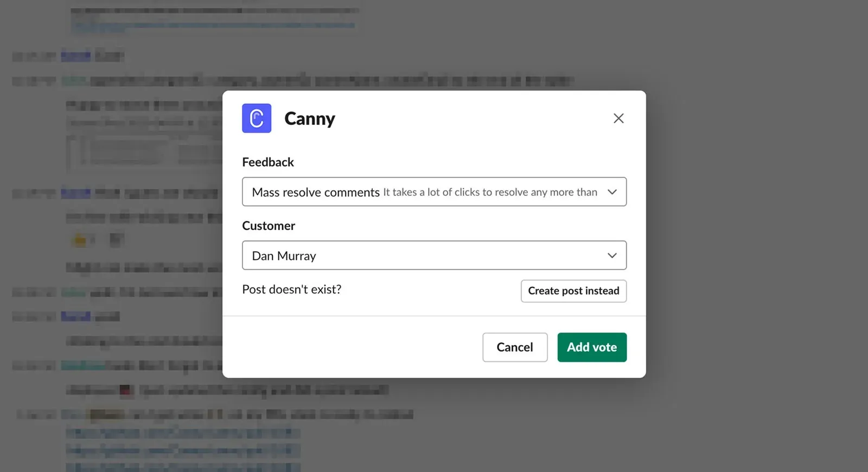
Task: Click the Feedback section label
Action: click(268, 162)
